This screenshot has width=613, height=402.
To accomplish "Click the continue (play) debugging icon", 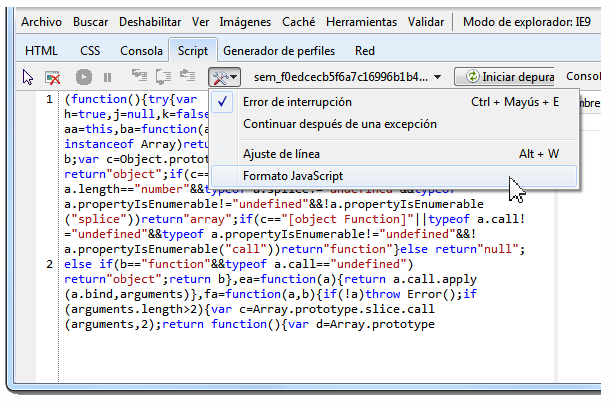I will click(84, 77).
